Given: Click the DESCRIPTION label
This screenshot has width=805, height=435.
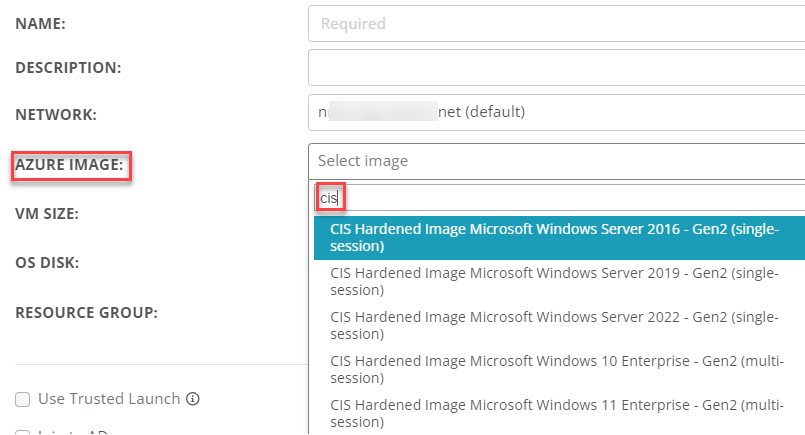Looking at the screenshot, I should point(68,68).
